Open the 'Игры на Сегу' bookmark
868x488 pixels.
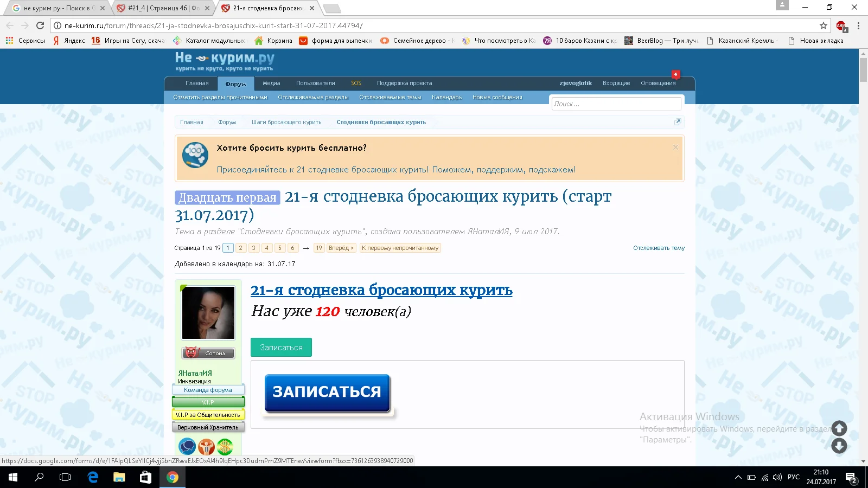(x=128, y=41)
